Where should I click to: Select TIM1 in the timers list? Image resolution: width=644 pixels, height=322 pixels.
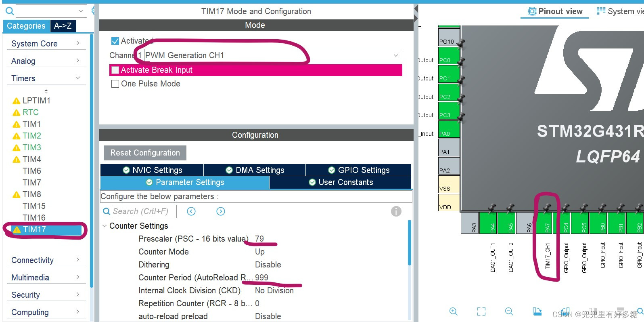31,124
